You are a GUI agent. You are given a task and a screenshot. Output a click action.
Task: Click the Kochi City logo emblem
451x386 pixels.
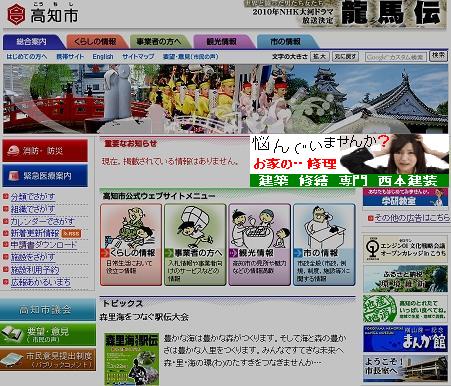[x=16, y=14]
